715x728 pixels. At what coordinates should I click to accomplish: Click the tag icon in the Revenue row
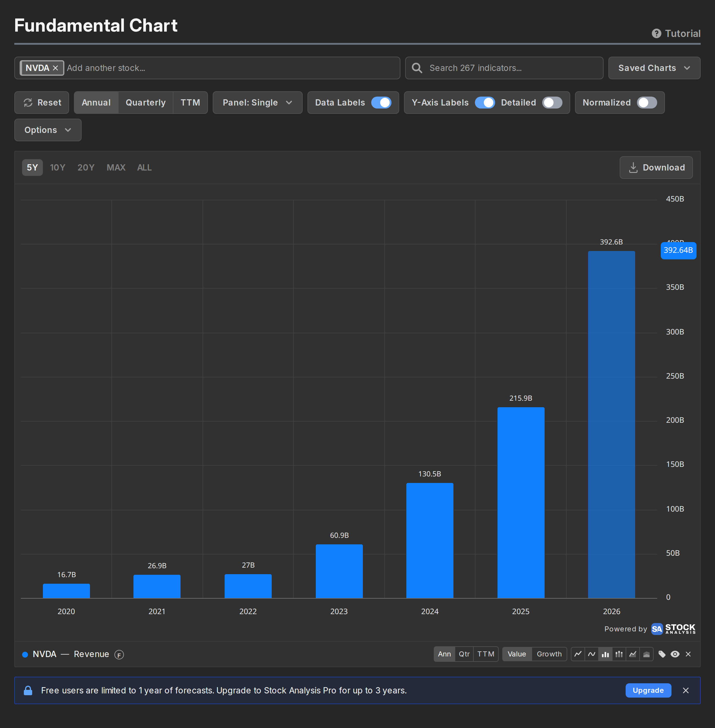click(662, 654)
